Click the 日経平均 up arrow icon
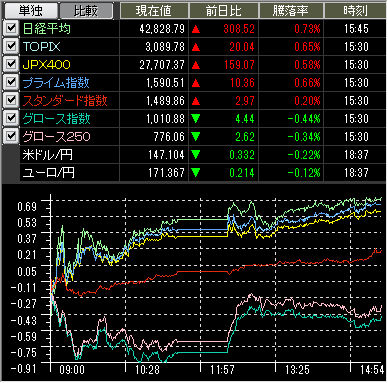The image size is (388, 383). coord(196,29)
